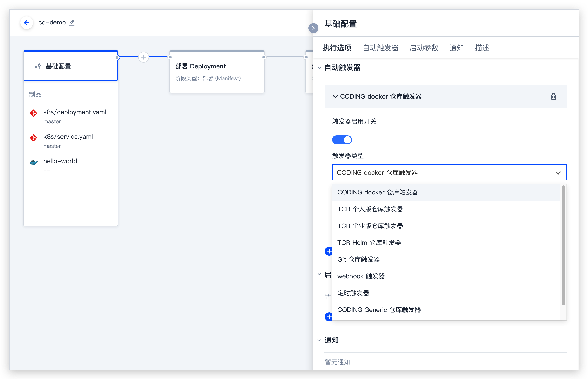Select CODING docker 仓库触发器 option in list
Viewport: 588px width, 379px height.
[446, 192]
